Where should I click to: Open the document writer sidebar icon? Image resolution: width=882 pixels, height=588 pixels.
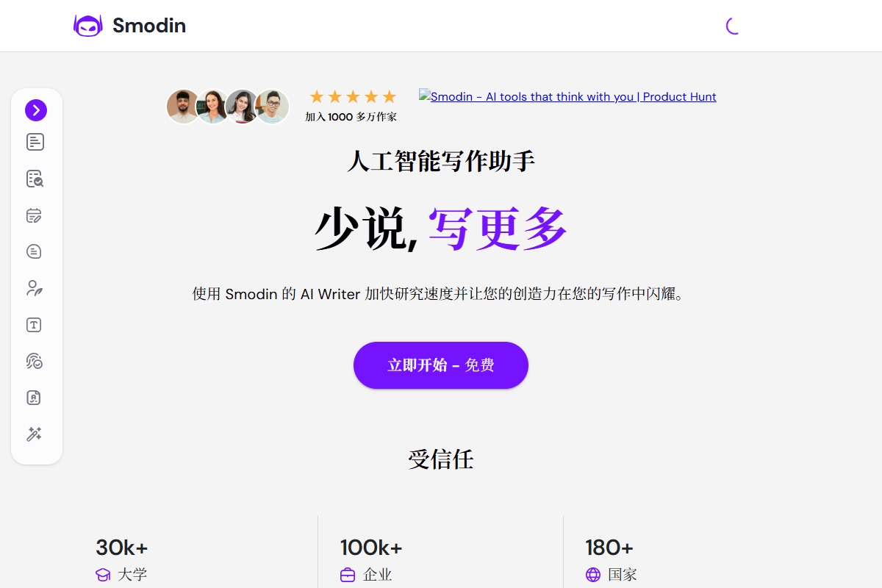pyautogui.click(x=35, y=142)
